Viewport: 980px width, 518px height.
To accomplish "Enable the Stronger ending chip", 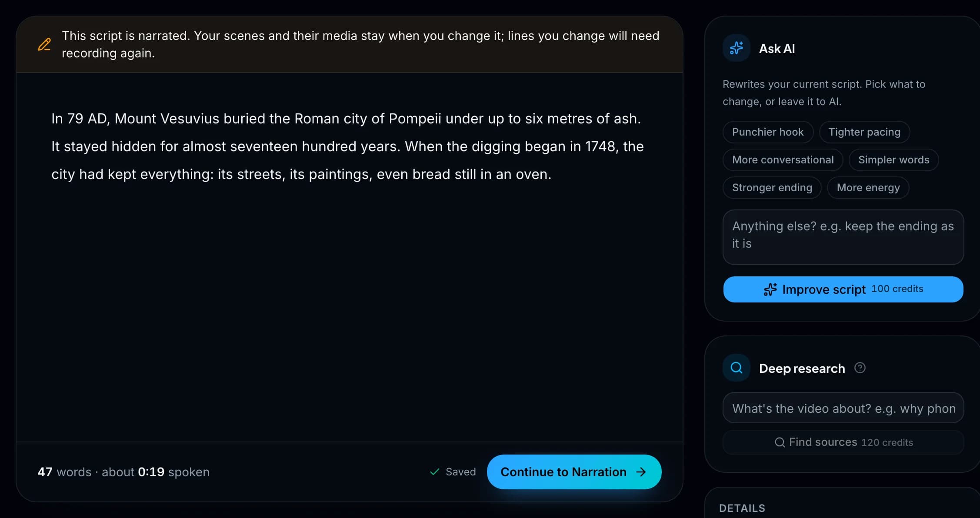I will point(772,188).
